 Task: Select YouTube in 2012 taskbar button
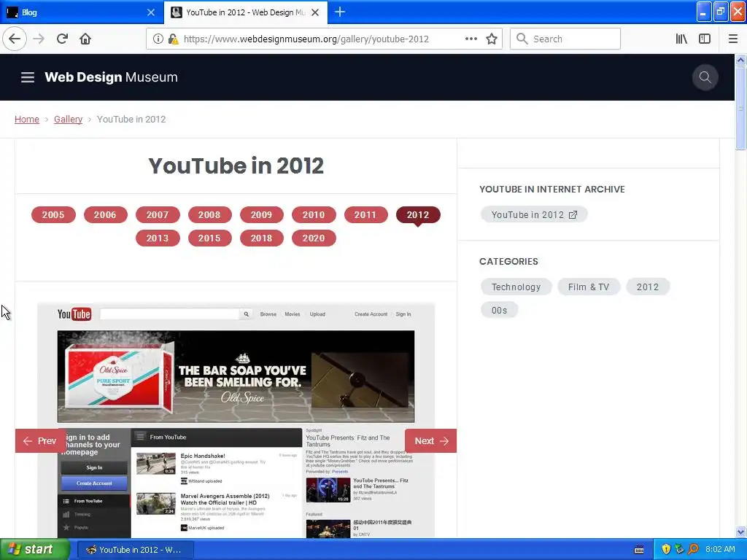tap(135, 550)
